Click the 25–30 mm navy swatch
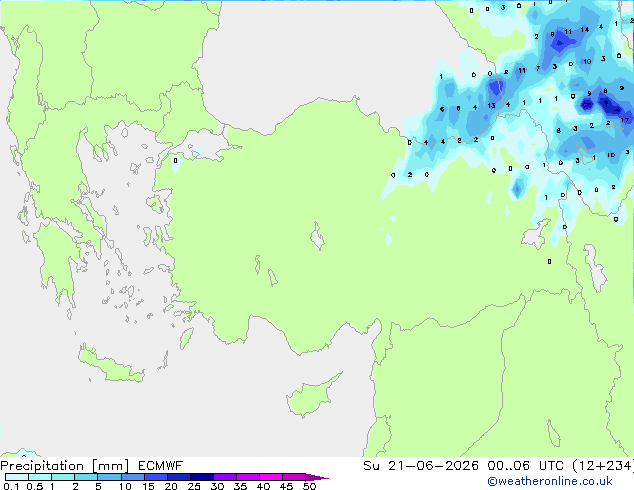This screenshot has width=634, height=490. (x=201, y=477)
